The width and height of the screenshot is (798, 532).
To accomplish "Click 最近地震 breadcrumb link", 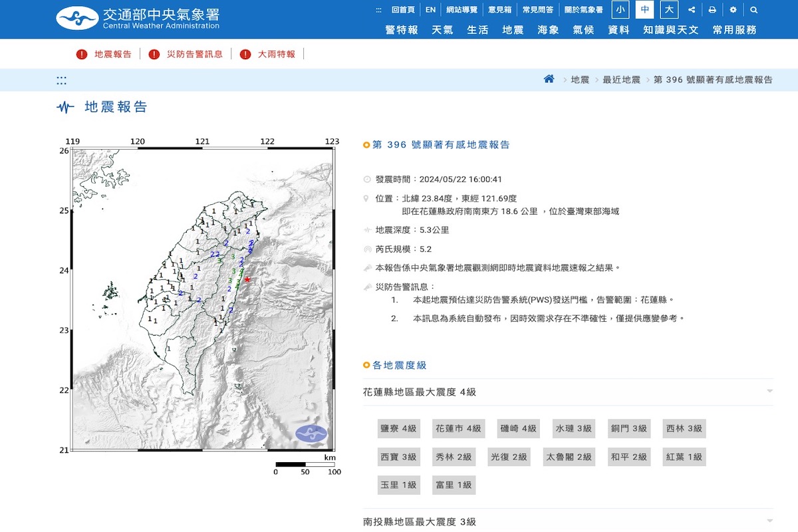I will pyautogui.click(x=621, y=80).
